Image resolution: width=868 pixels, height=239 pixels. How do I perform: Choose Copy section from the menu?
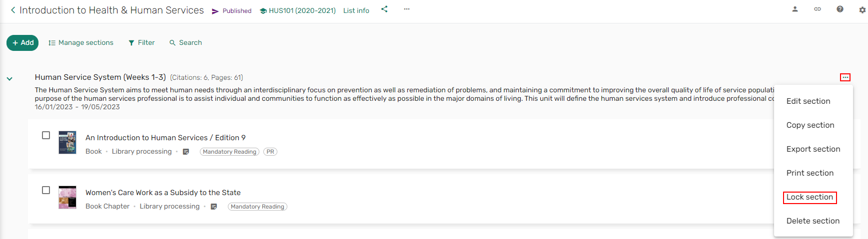810,125
